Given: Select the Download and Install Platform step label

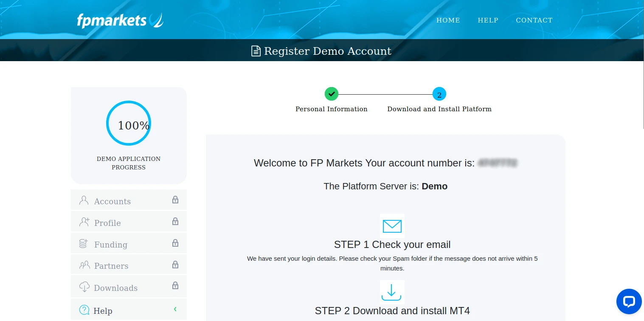Looking at the screenshot, I should (x=439, y=109).
